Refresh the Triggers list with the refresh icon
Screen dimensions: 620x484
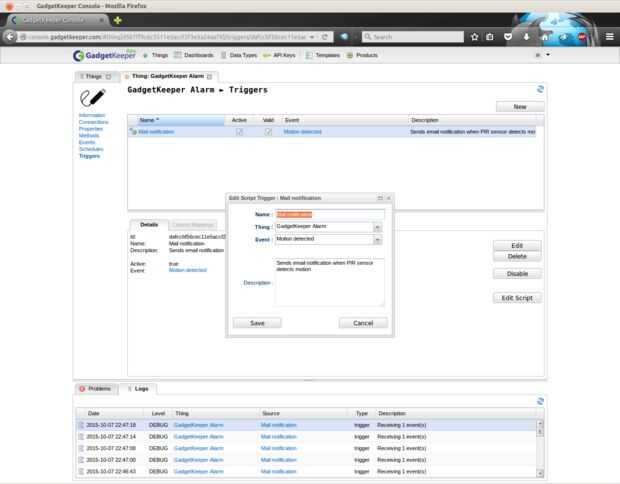click(x=540, y=89)
